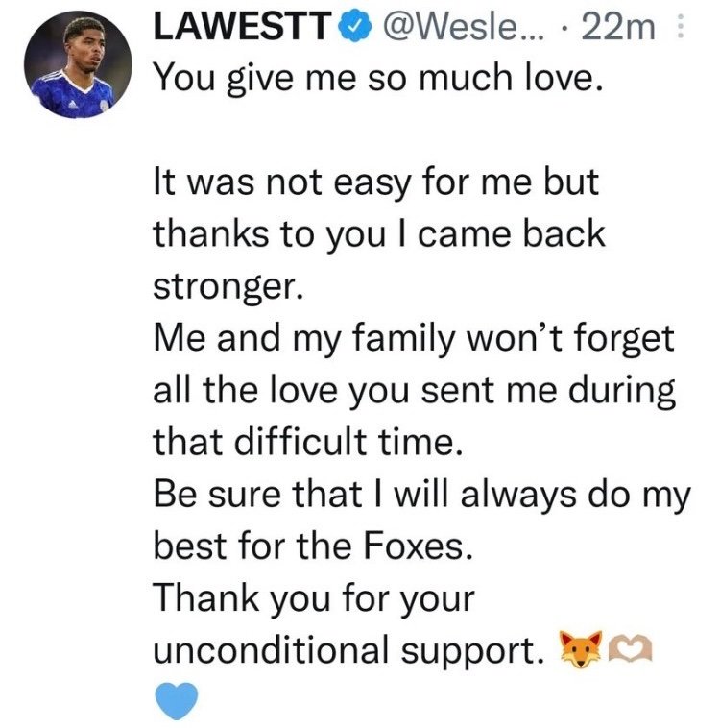Click the text "that difficult time."

(x=308, y=442)
